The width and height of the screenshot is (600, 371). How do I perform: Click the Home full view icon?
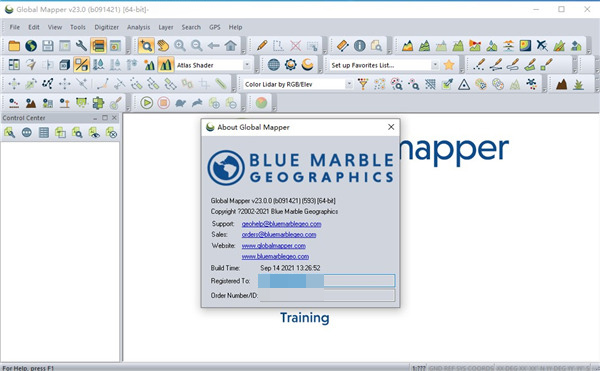click(x=230, y=46)
